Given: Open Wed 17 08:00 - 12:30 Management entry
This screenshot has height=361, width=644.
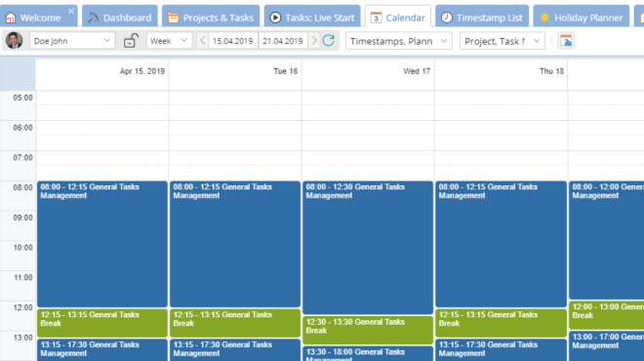Looking at the screenshot, I should [368, 248].
